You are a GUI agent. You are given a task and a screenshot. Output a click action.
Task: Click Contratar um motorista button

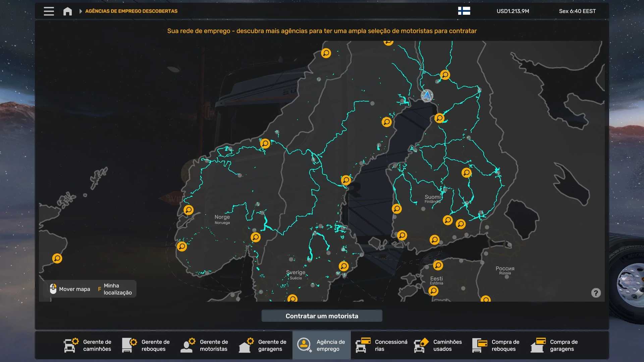(322, 316)
